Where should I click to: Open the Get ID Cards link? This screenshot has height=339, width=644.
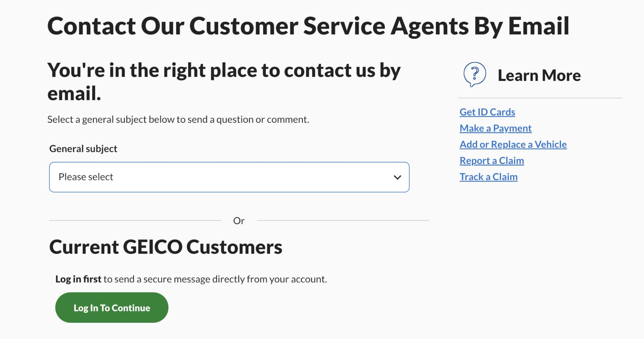[487, 112]
